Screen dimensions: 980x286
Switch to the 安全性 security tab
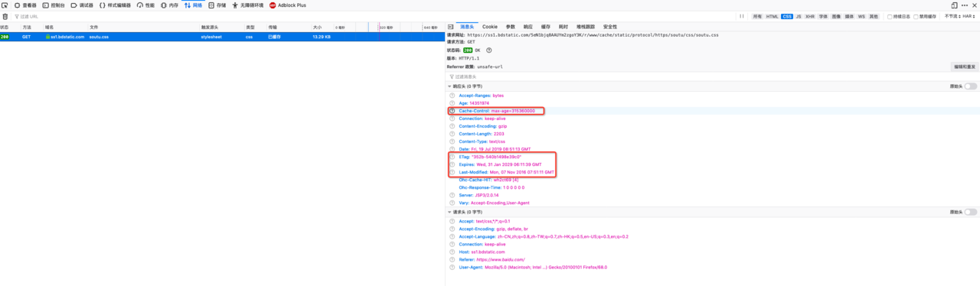610,27
